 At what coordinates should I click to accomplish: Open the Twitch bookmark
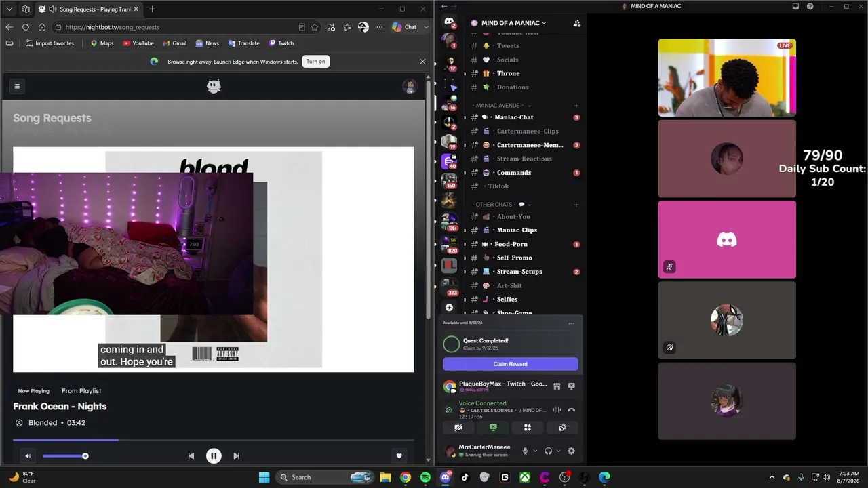pos(281,43)
